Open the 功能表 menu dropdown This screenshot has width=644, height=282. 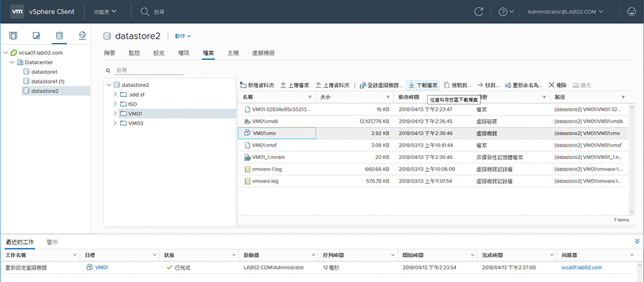click(105, 12)
